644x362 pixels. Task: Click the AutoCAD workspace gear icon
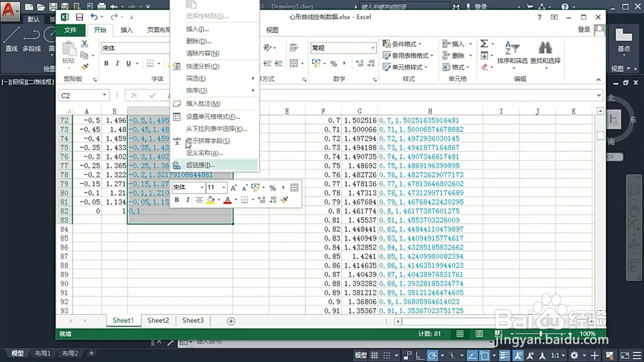[574, 355]
